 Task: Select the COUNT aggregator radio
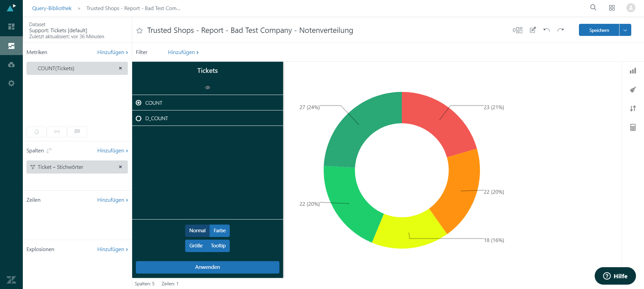pyautogui.click(x=139, y=103)
